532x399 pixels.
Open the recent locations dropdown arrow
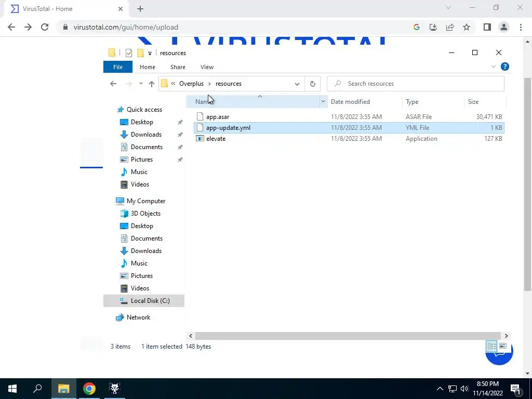pos(141,84)
